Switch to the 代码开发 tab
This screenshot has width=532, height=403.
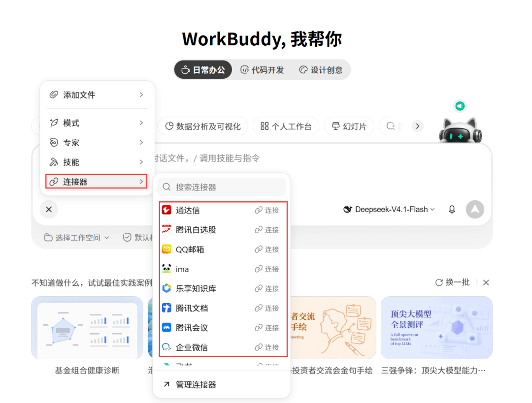click(x=262, y=70)
